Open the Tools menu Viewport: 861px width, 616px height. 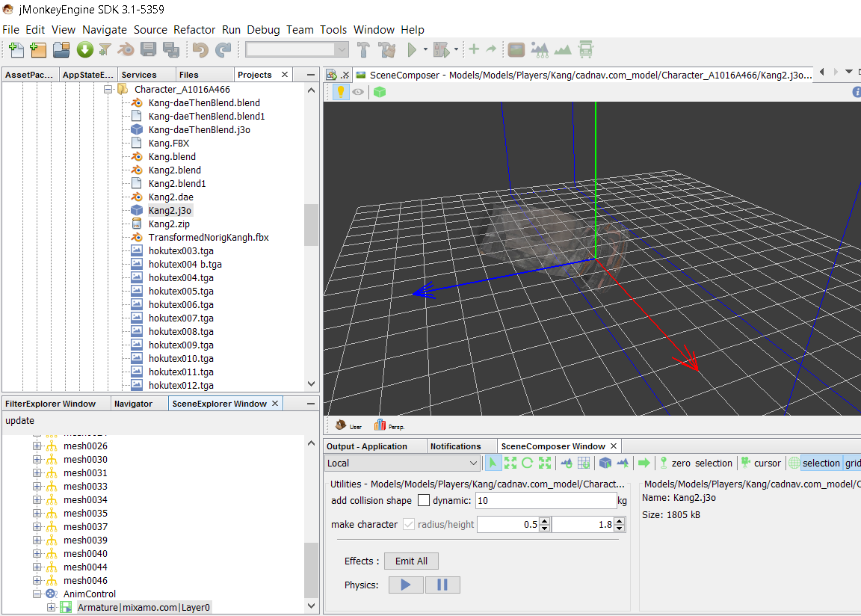point(333,30)
